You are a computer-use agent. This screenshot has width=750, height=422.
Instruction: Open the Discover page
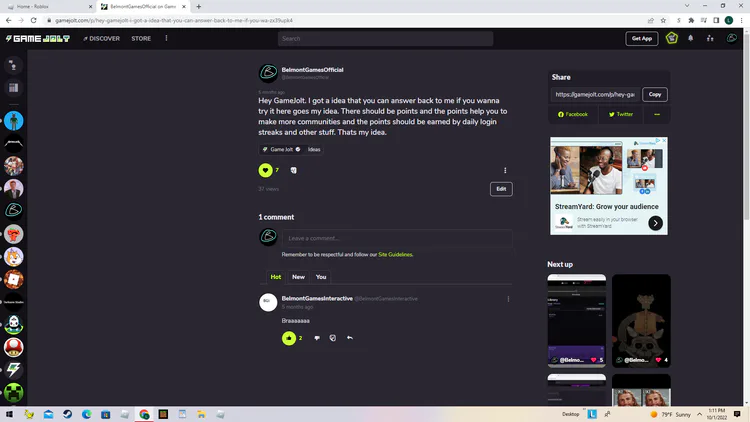(x=101, y=38)
